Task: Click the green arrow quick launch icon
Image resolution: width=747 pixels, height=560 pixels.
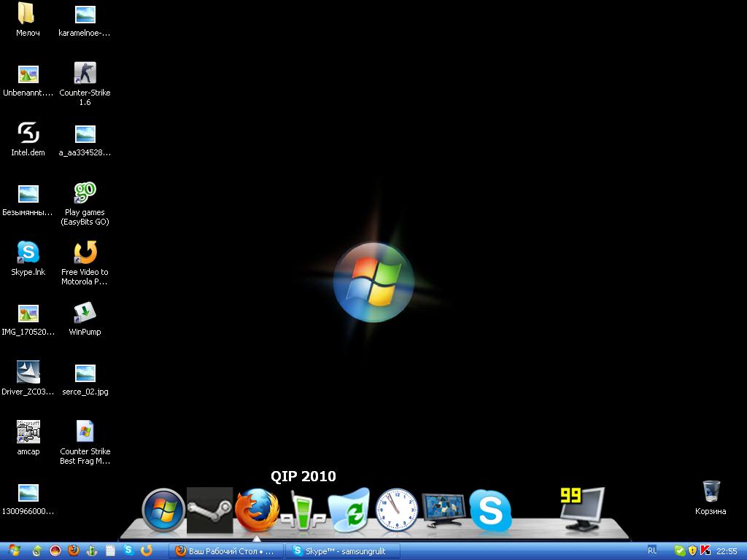Action: coord(36,551)
